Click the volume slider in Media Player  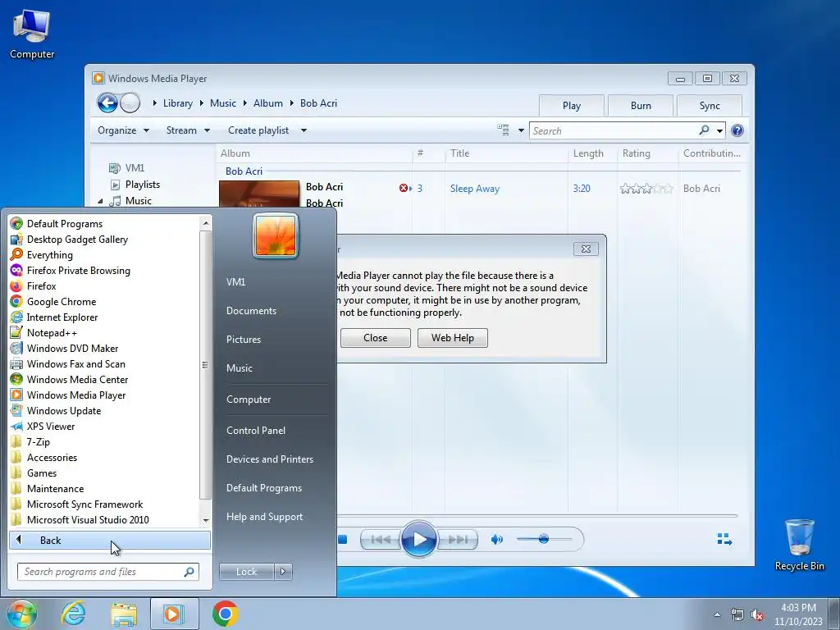[x=544, y=539]
